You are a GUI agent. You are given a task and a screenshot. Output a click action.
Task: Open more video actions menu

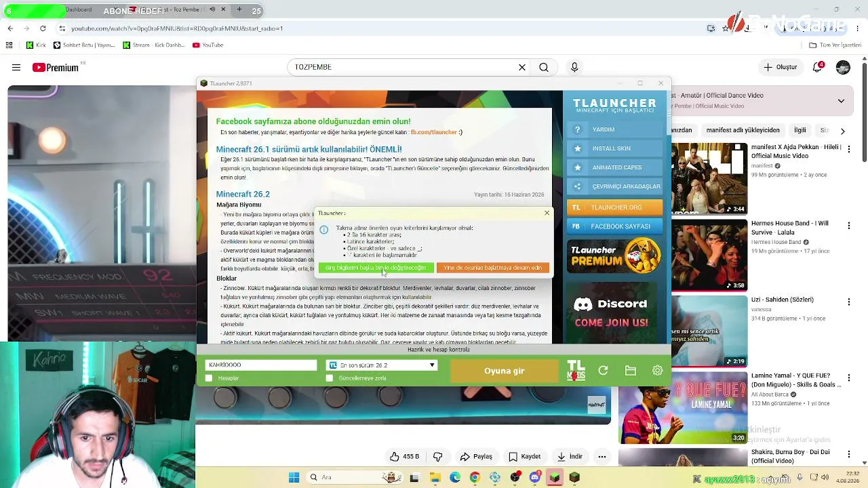coord(601,457)
